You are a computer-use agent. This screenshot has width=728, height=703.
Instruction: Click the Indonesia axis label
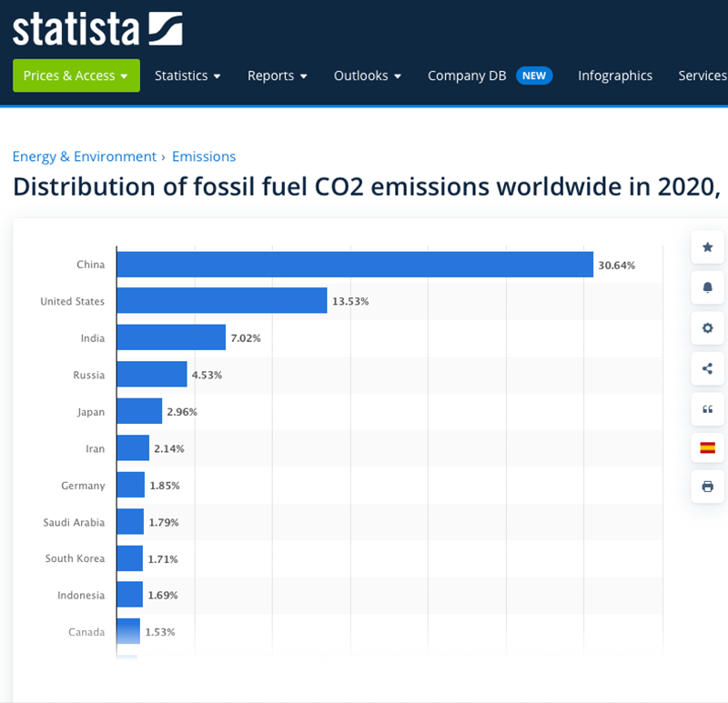tap(81, 596)
